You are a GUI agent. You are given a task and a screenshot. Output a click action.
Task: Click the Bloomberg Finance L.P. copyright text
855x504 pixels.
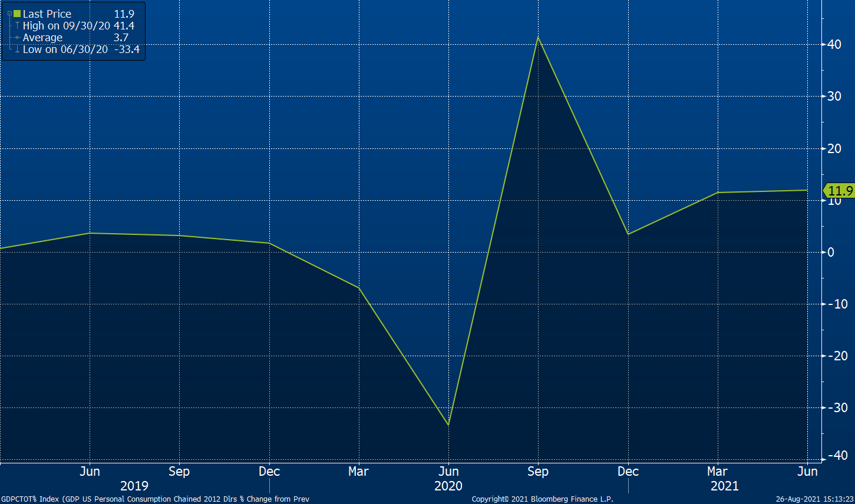pyautogui.click(x=543, y=499)
